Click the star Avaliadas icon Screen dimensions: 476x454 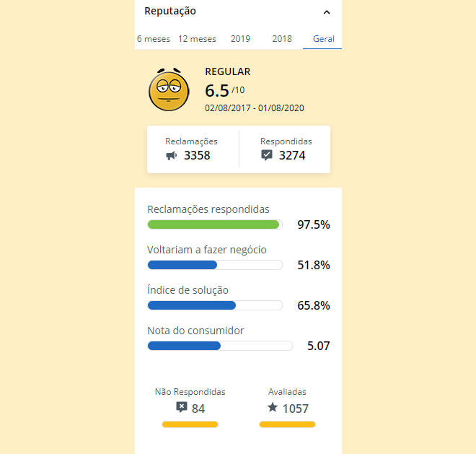point(273,407)
